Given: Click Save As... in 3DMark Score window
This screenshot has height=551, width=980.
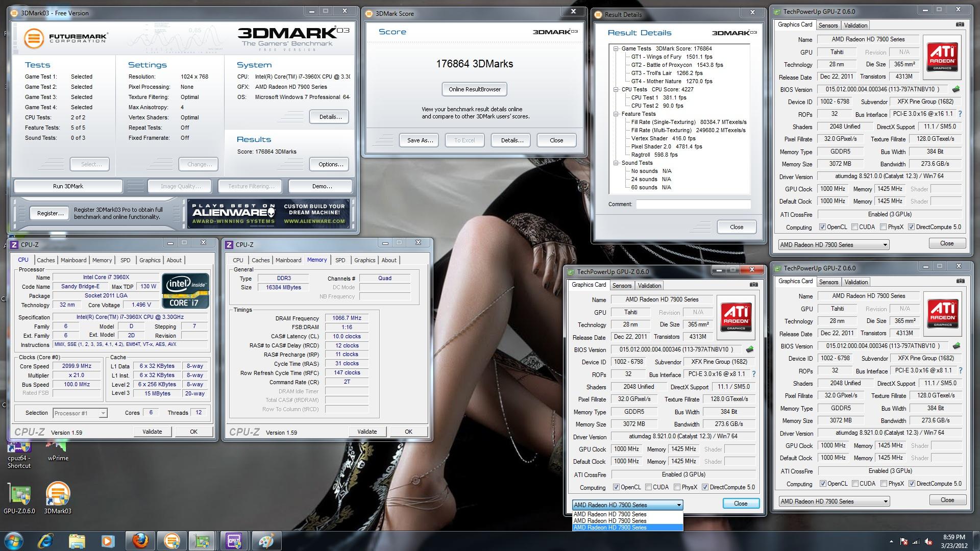Looking at the screenshot, I should 420,140.
